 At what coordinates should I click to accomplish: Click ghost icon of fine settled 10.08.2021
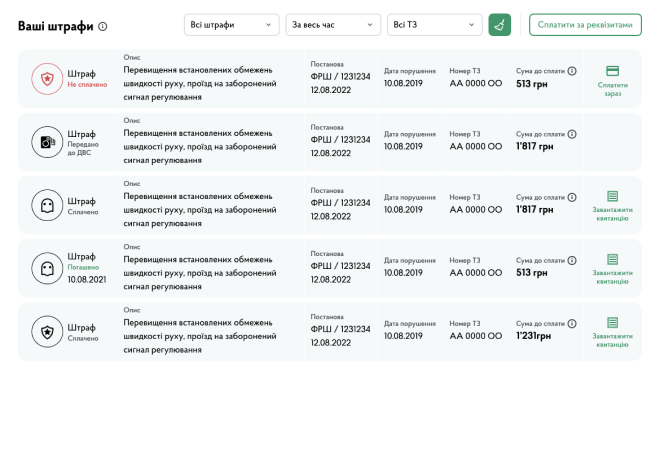(46, 269)
